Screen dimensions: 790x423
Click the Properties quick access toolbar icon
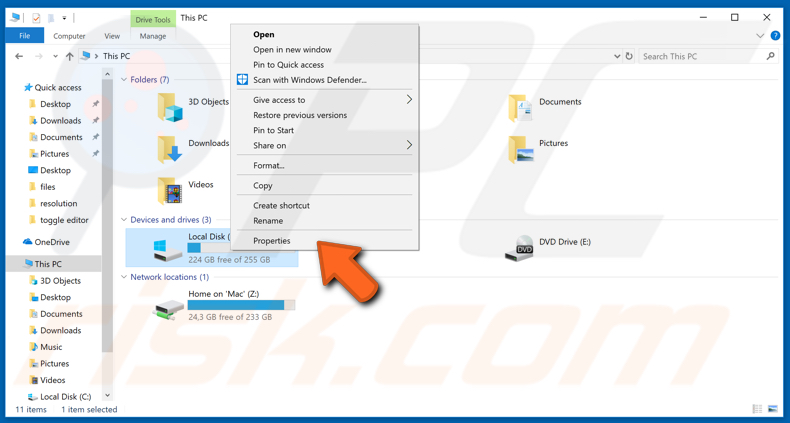point(36,18)
